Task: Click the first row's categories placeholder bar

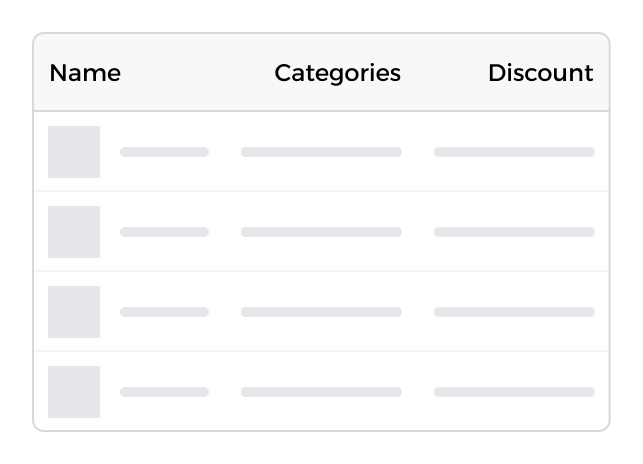Action: click(321, 152)
